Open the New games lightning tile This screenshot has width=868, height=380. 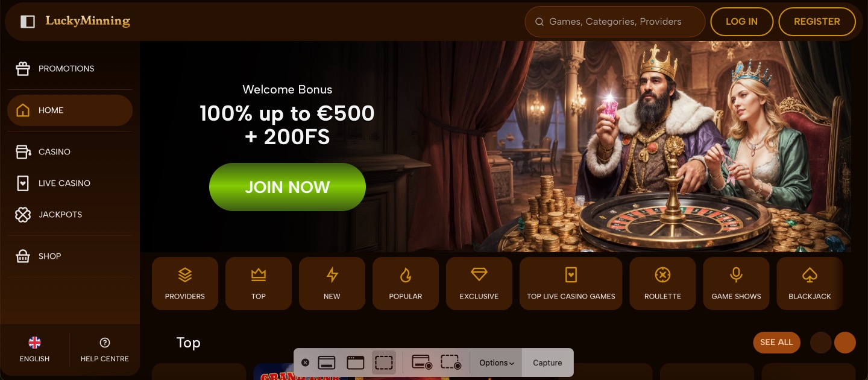pyautogui.click(x=332, y=283)
